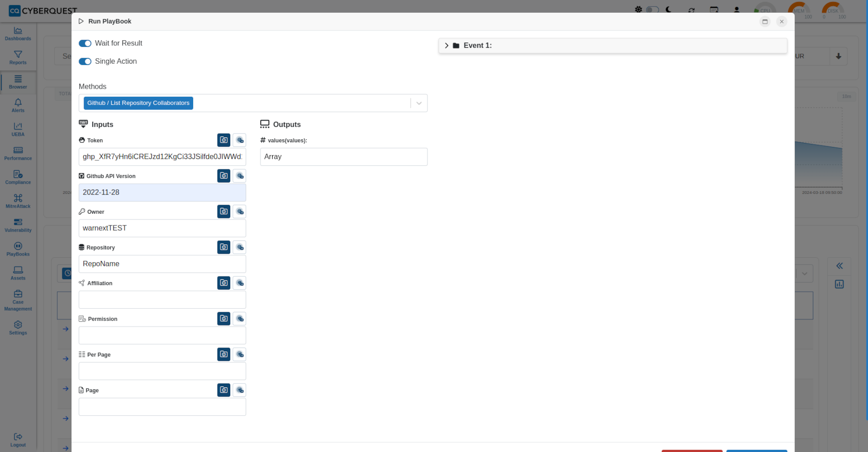Open Browser in the sidebar
Screen dimensions: 868x452
[18, 82]
